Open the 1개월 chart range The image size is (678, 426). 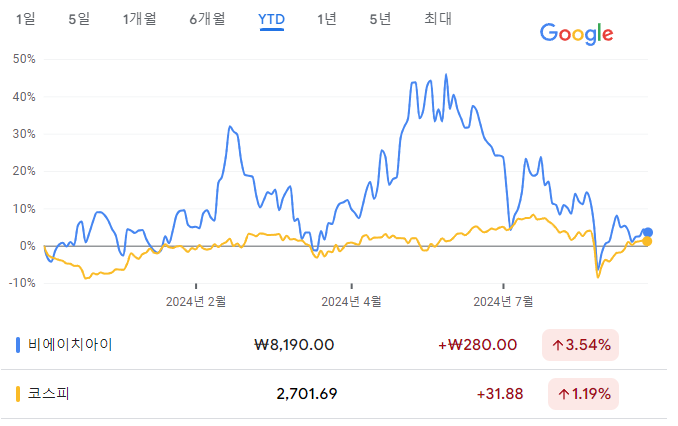(139, 19)
